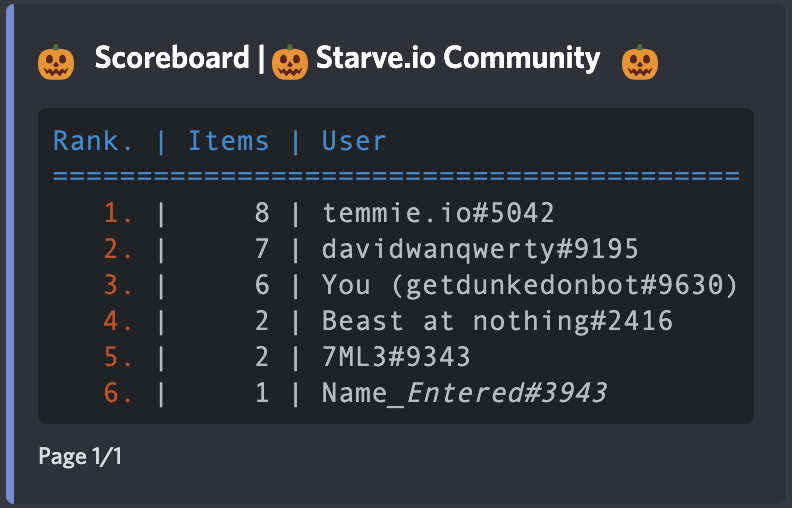Select username Name_Entered#3943

point(464,393)
